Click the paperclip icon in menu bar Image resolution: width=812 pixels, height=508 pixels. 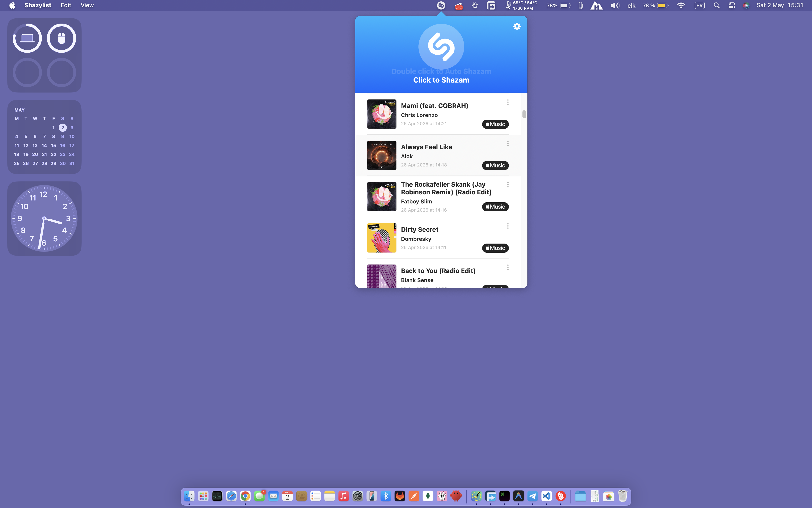(581, 5)
